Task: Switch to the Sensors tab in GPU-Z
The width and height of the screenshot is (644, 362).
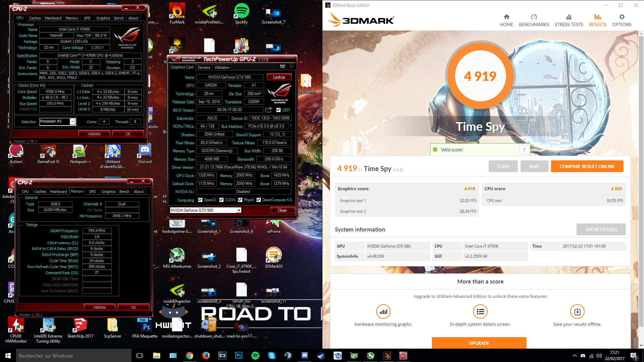Action: pos(204,67)
